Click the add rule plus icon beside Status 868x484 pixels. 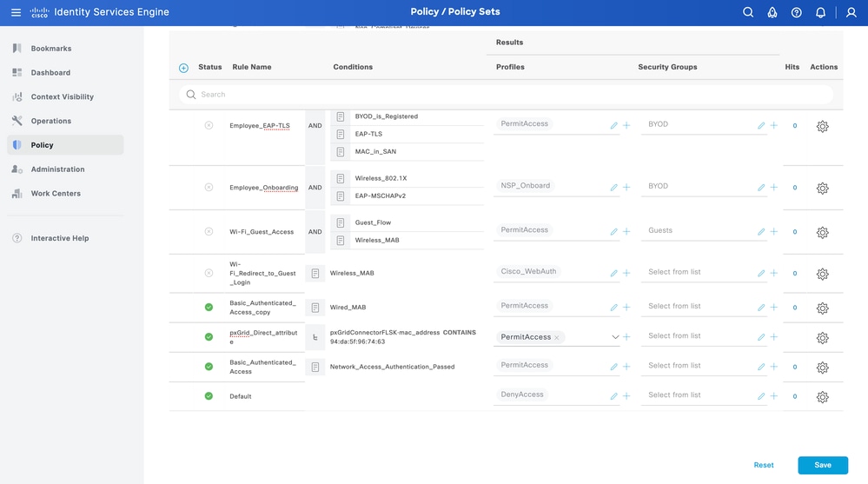184,68
